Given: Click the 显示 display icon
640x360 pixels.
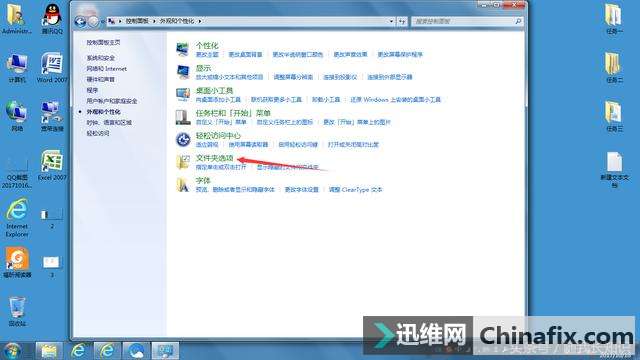Looking at the screenshot, I should 182,72.
